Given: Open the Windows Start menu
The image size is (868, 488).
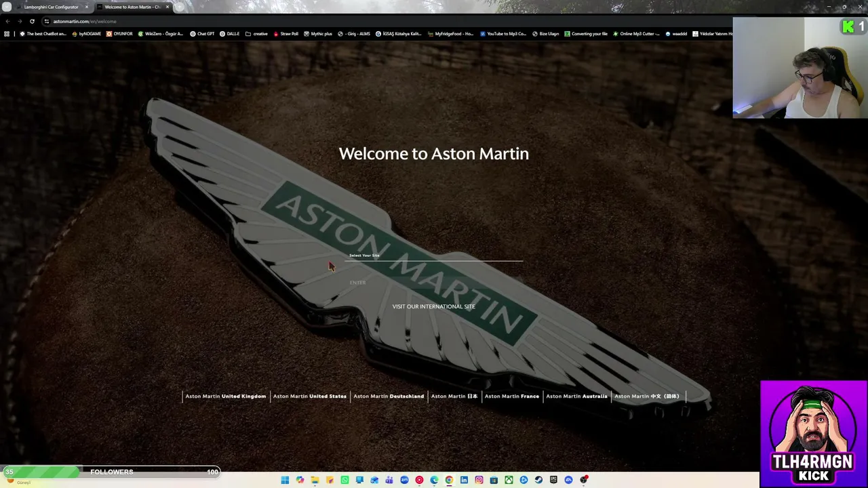Looking at the screenshot, I should coord(285,480).
